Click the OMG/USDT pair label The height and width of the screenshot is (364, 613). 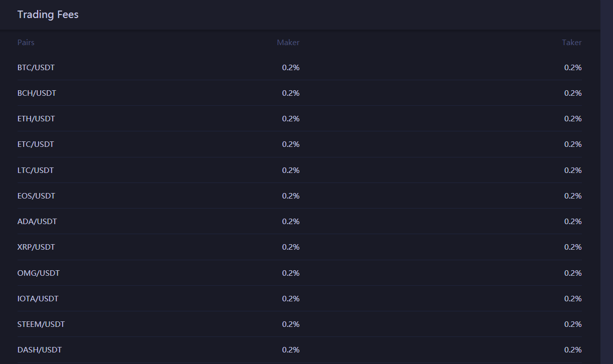[x=39, y=273]
